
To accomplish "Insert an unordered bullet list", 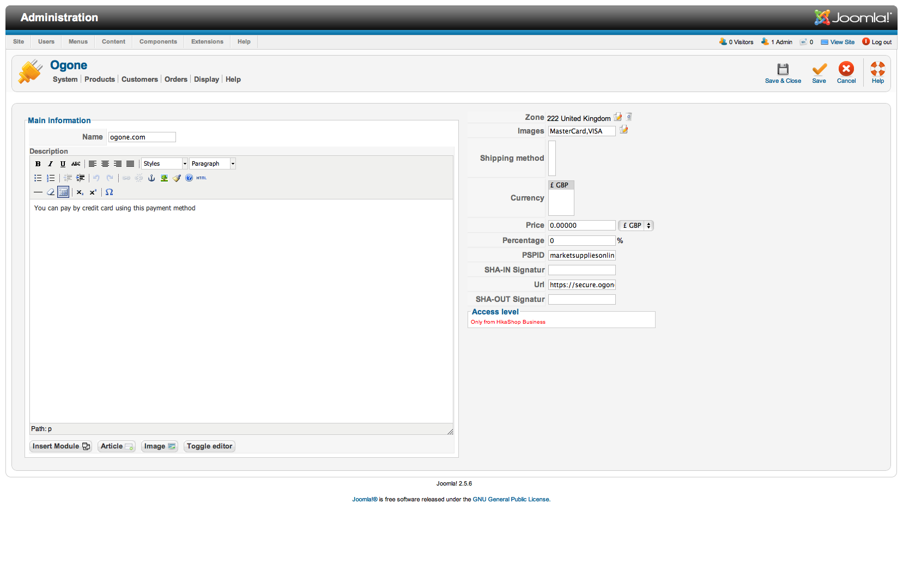I will point(38,178).
